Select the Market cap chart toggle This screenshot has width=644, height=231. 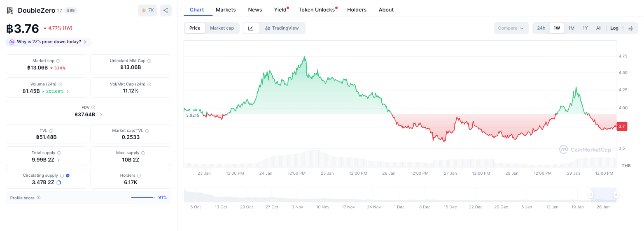point(222,28)
